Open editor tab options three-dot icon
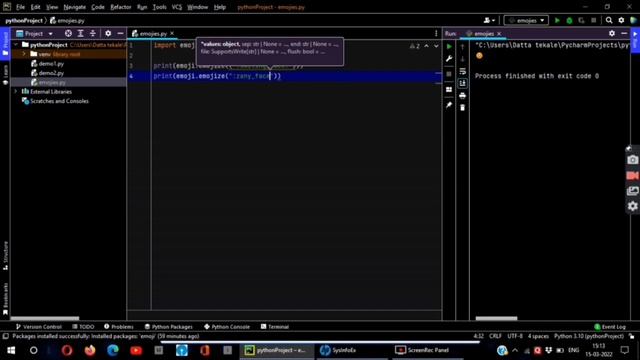640x360 pixels. click(x=436, y=33)
